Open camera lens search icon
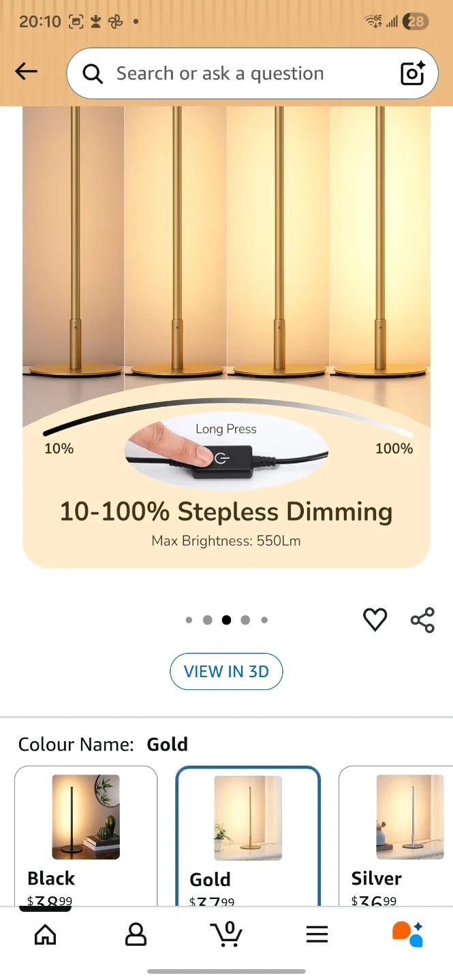 (413, 73)
